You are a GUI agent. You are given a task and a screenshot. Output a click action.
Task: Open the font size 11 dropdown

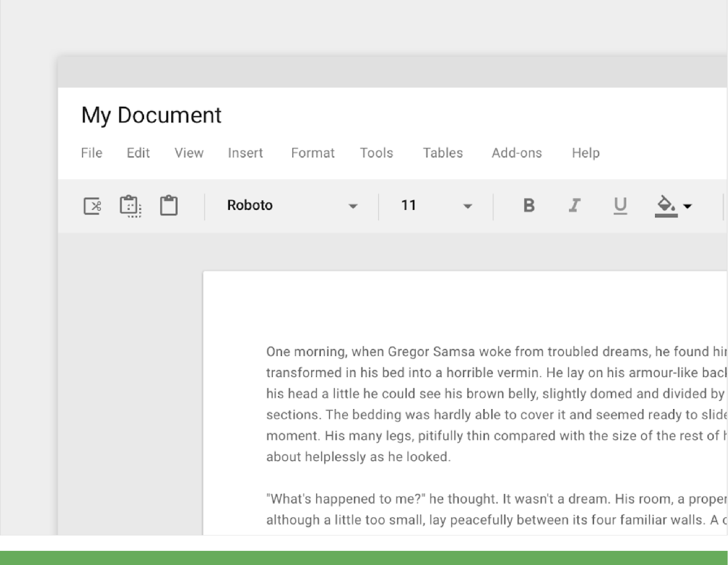pos(436,206)
